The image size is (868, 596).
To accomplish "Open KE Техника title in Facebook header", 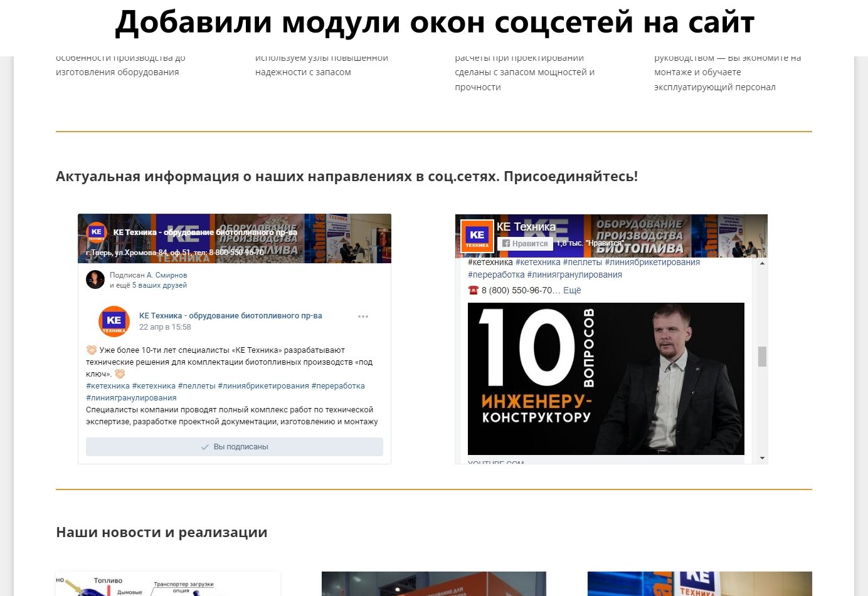I will [526, 227].
